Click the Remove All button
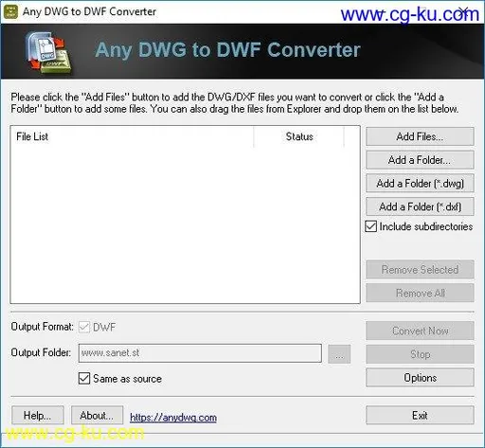The height and width of the screenshot is (448, 485). coord(420,293)
